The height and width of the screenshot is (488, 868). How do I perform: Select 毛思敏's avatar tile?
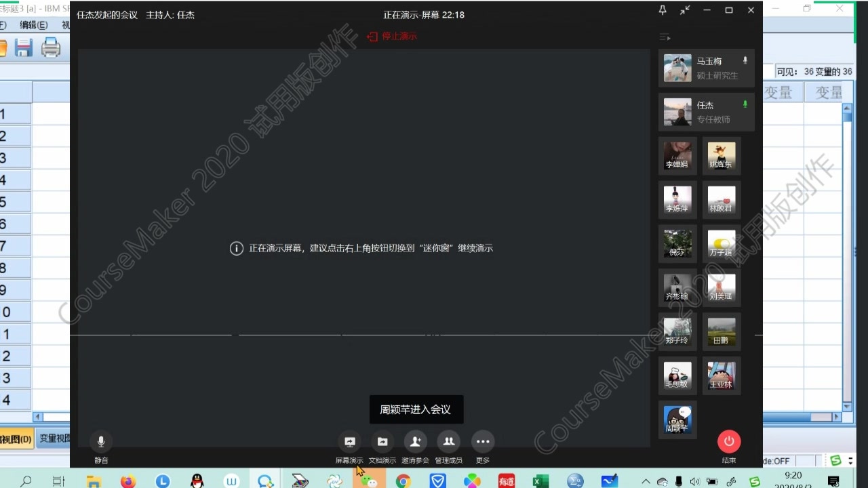tap(677, 376)
